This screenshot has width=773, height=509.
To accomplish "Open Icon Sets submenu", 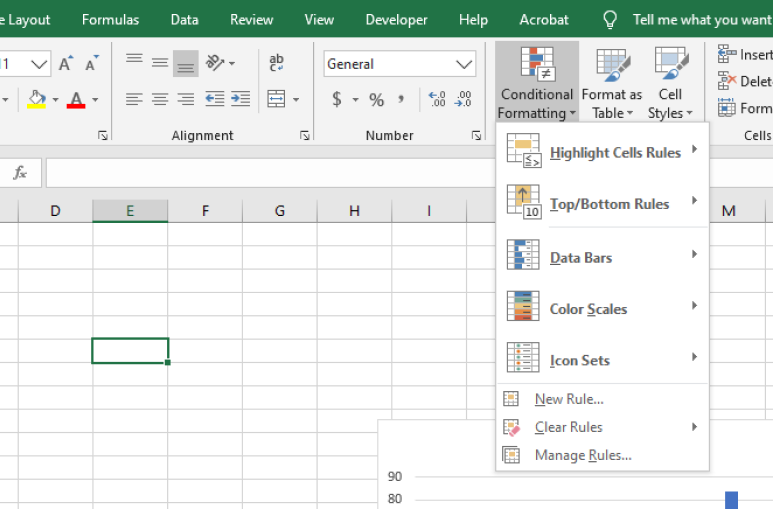I will [602, 359].
